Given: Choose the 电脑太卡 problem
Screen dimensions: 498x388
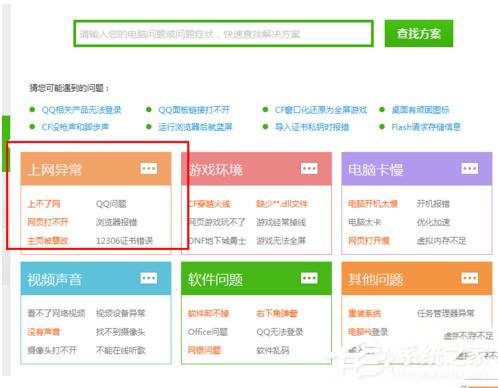Looking at the screenshot, I should click(364, 222).
